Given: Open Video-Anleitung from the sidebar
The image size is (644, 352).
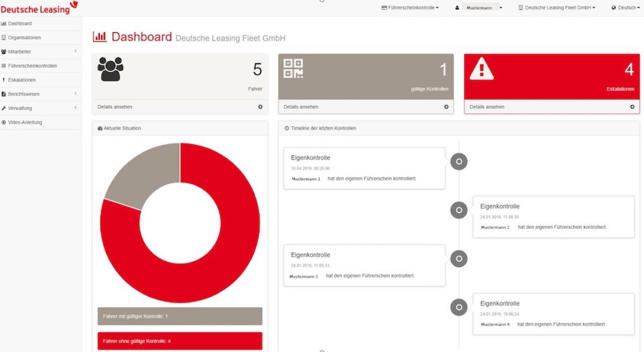Looking at the screenshot, I should click(25, 123).
